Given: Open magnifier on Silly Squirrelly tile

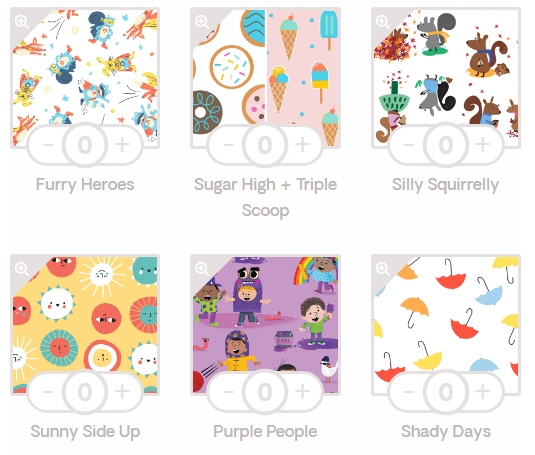Looking at the screenshot, I should pos(382,22).
